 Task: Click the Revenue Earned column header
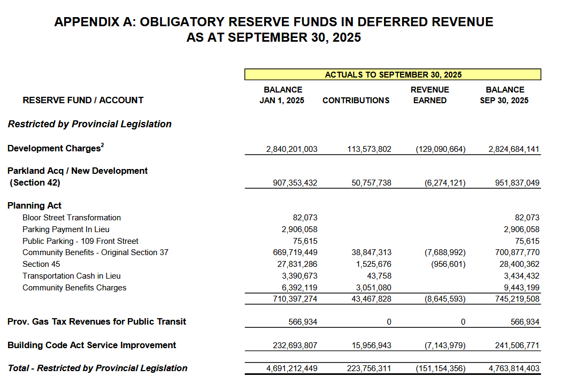point(429,95)
